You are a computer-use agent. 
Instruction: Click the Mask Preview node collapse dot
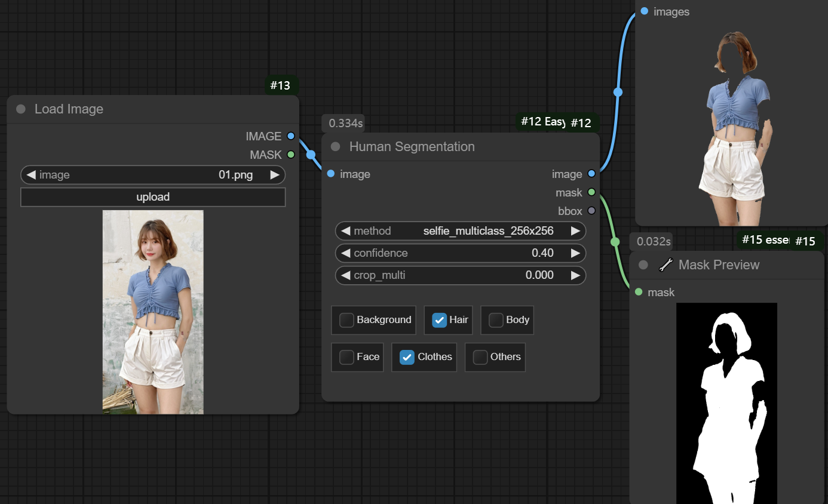point(643,265)
